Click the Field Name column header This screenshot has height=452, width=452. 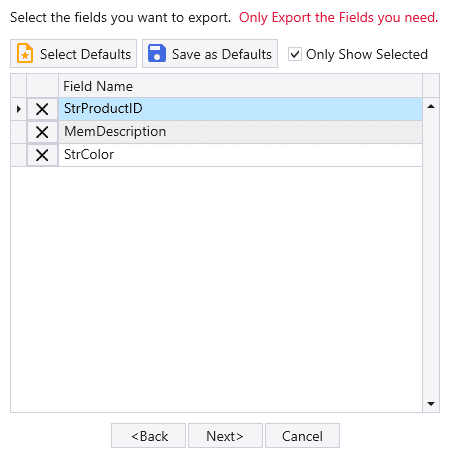[x=240, y=86]
